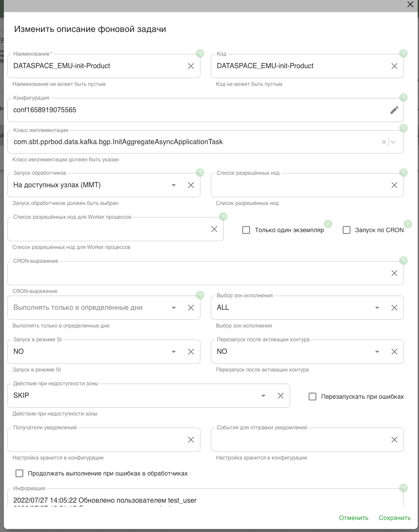
Task: Open help hint for Наименование field
Action: [200, 54]
